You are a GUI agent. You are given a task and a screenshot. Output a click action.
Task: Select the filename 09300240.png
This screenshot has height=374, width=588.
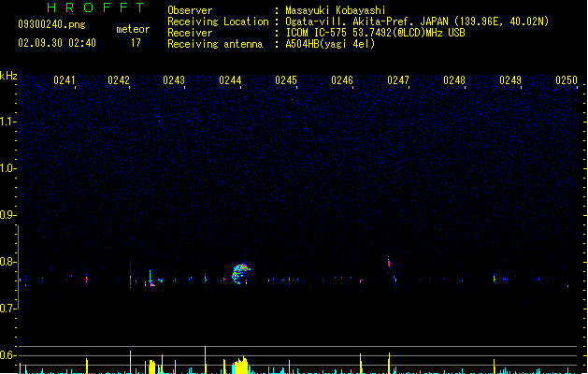click(x=51, y=24)
